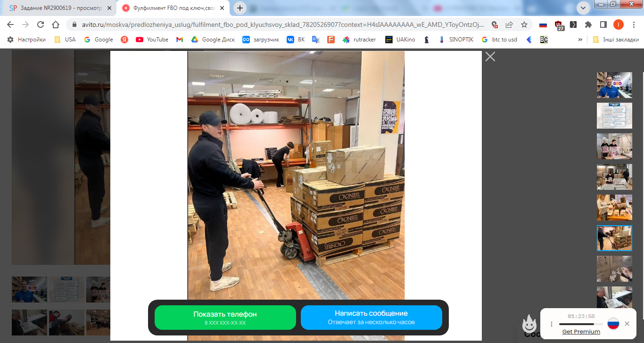Open the Google bookmark
This screenshot has height=343, width=644.
coord(99,40)
